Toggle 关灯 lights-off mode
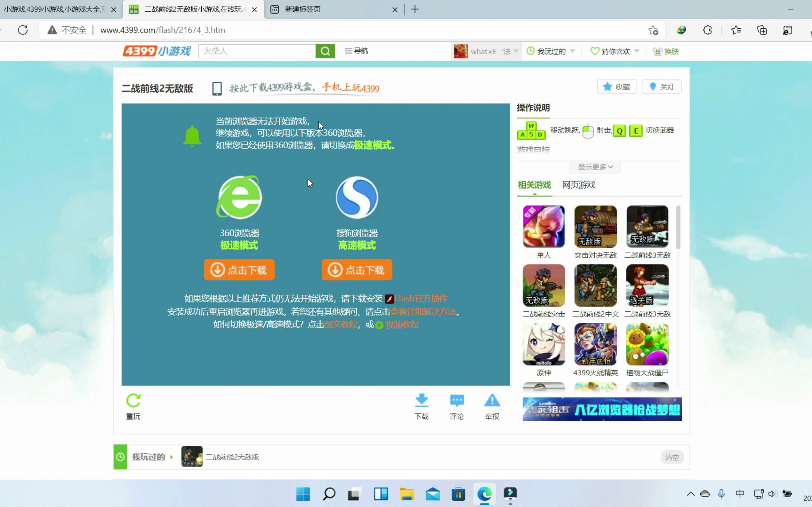 point(661,87)
